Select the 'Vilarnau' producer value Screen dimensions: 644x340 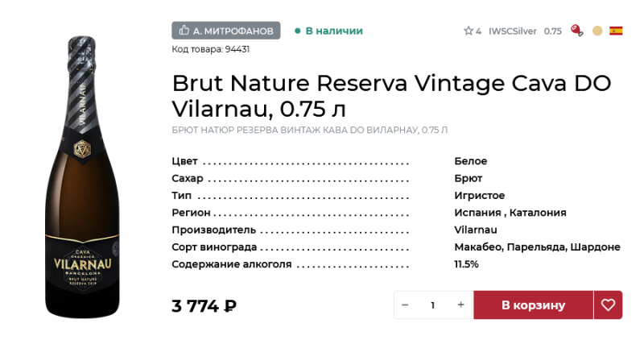[476, 230]
